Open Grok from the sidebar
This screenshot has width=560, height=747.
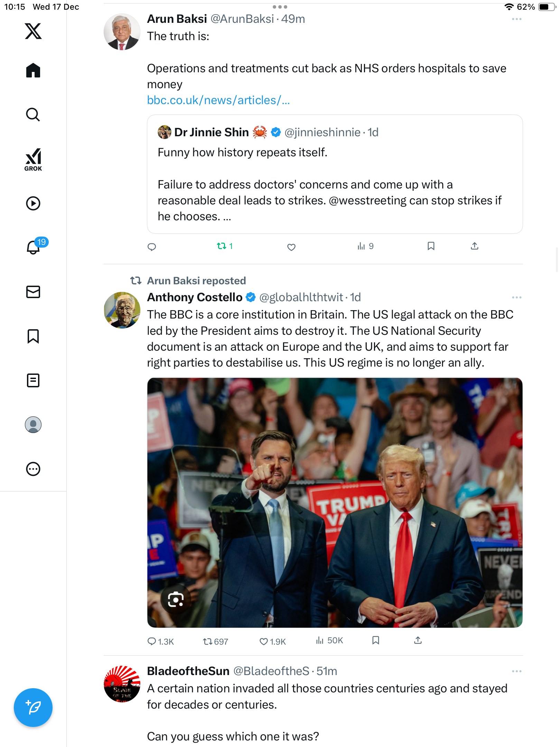pyautogui.click(x=33, y=159)
